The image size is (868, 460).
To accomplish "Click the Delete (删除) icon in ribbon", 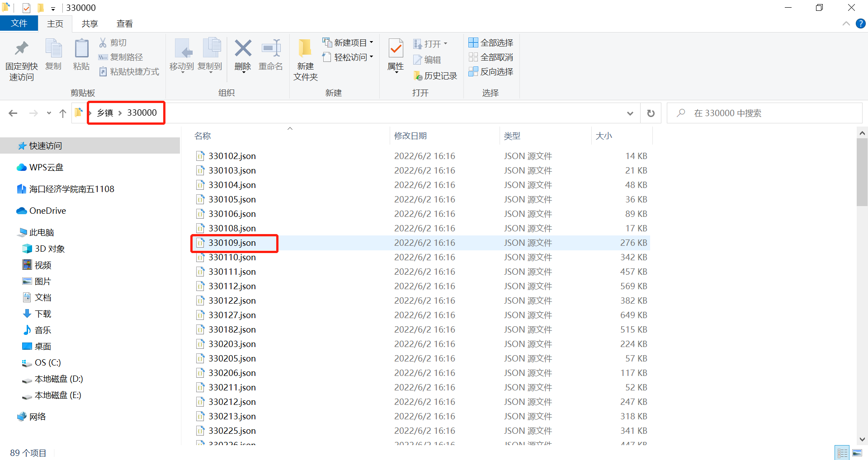I will (243, 49).
